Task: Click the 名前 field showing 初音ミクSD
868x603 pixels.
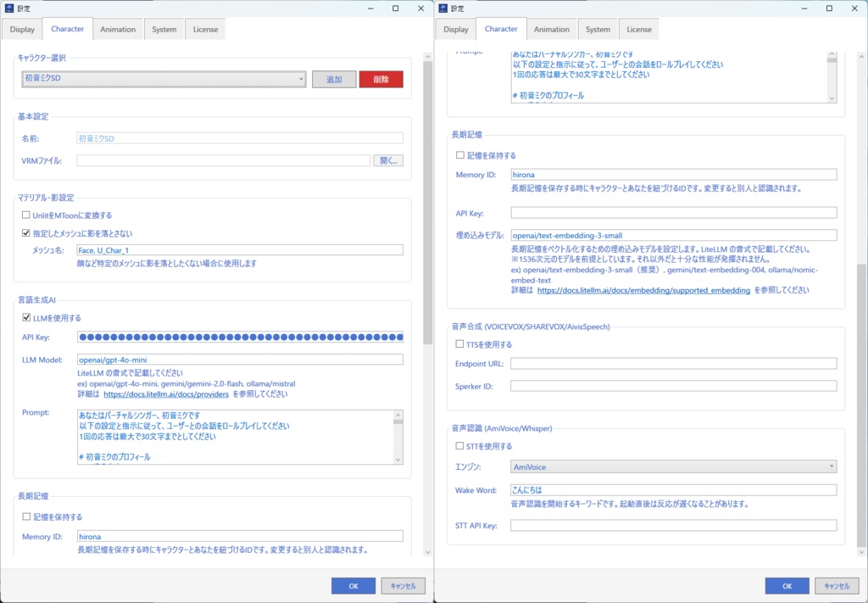Action: coord(240,138)
